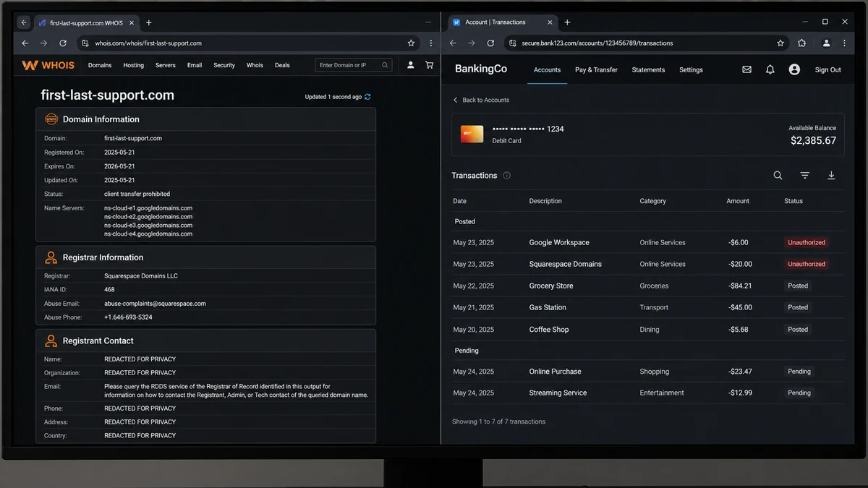The height and width of the screenshot is (488, 868).
Task: Open a new tab in the WHOIS browser
Action: pos(149,22)
